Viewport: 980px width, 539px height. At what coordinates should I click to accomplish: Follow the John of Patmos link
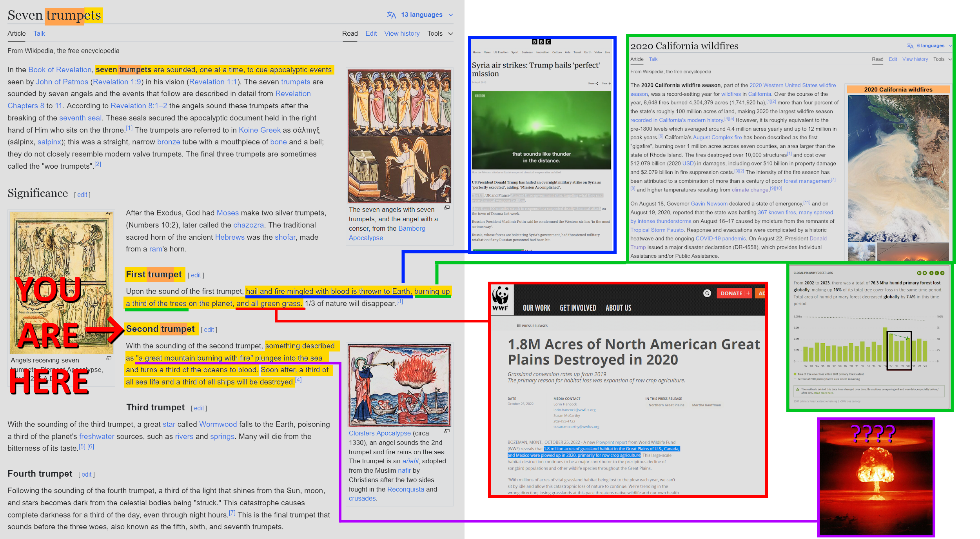(x=62, y=82)
